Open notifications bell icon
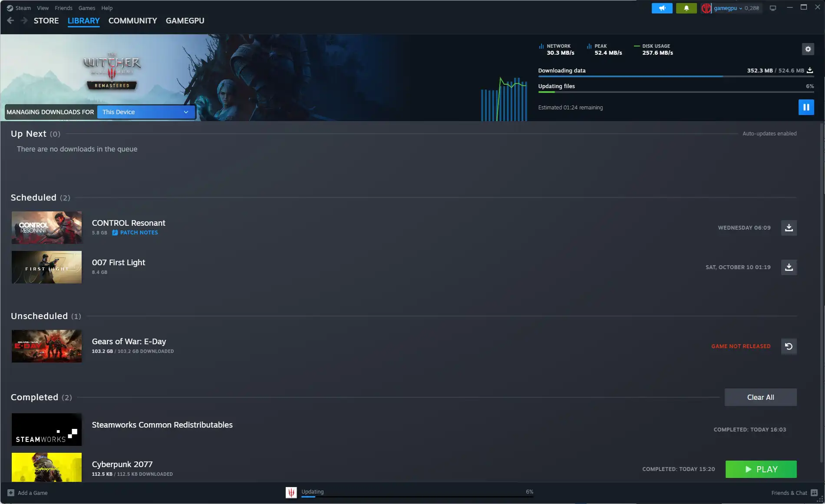Image resolution: width=825 pixels, height=504 pixels. pyautogui.click(x=686, y=8)
